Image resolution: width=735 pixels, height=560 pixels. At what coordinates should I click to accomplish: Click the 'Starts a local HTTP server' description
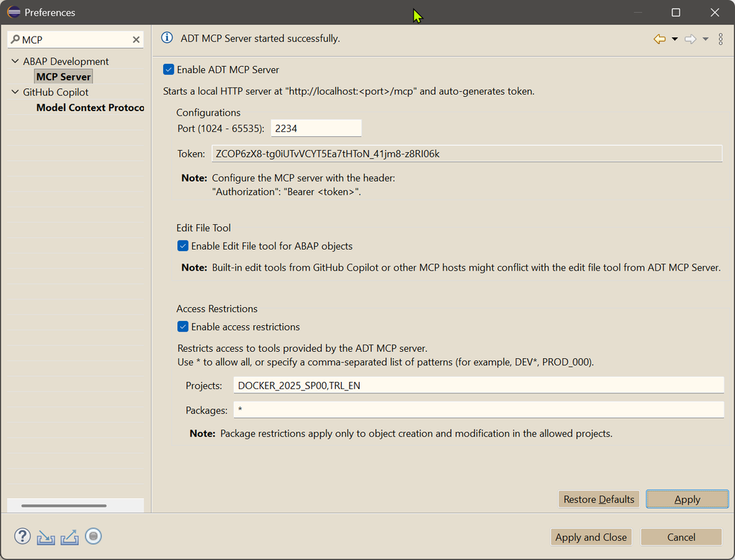pos(349,91)
